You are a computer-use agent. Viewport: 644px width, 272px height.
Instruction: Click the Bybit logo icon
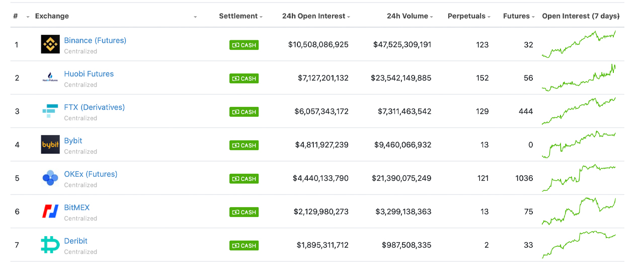pyautogui.click(x=50, y=145)
